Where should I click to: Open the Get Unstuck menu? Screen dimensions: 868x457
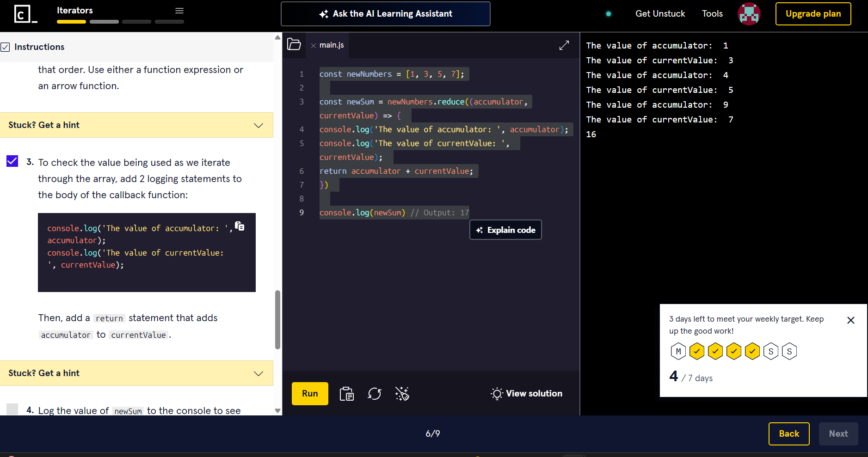pyautogui.click(x=660, y=14)
